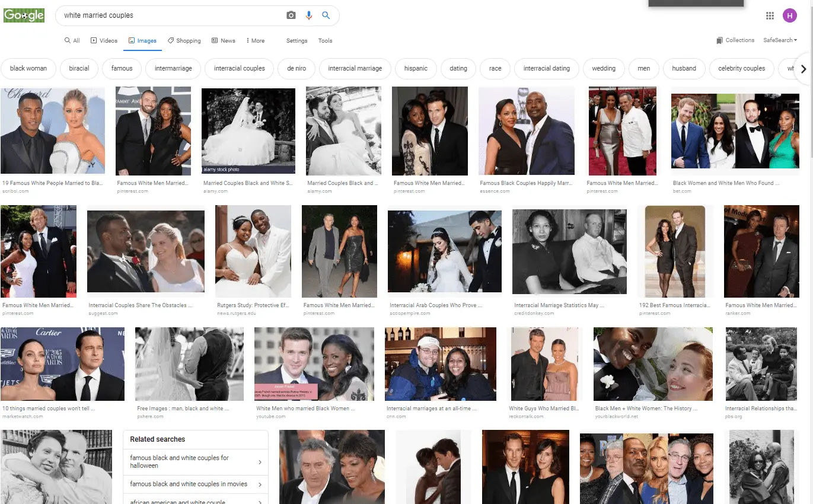Image resolution: width=813 pixels, height=504 pixels.
Task: Open the Collections panel
Action: tap(735, 40)
